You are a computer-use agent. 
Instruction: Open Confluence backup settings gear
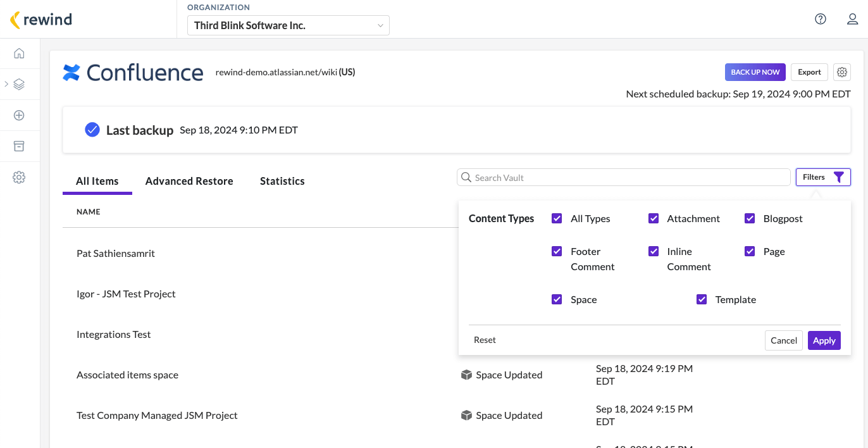(x=842, y=72)
